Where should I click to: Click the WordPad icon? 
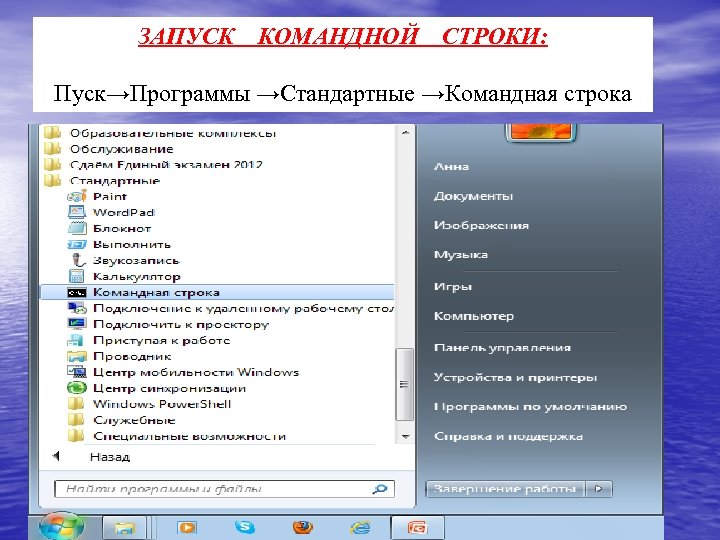[77, 212]
